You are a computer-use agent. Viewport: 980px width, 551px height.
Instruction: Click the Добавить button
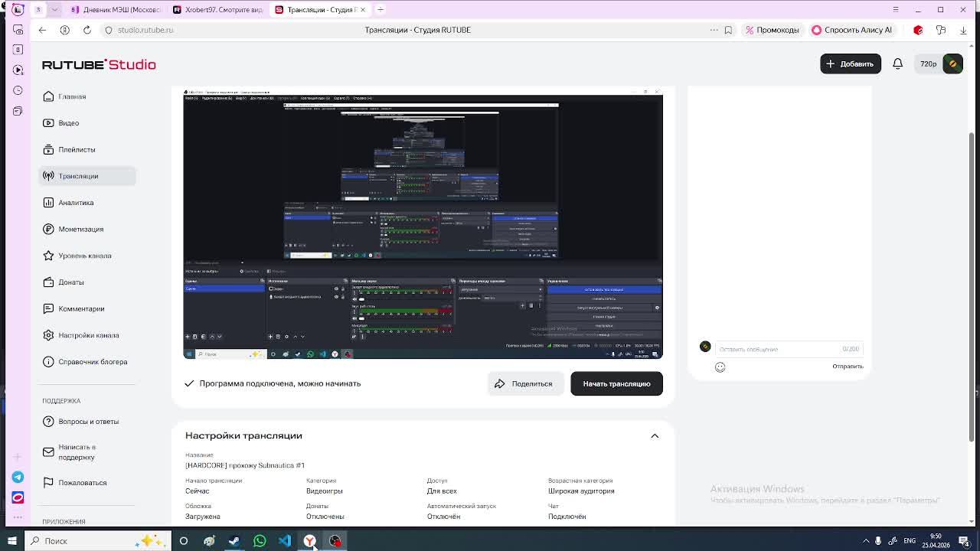pos(850,64)
